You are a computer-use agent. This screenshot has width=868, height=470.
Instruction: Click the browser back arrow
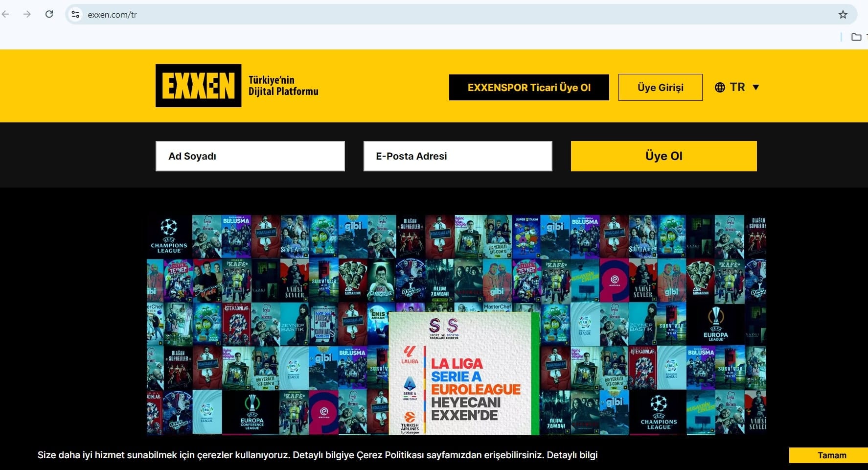tap(6, 14)
